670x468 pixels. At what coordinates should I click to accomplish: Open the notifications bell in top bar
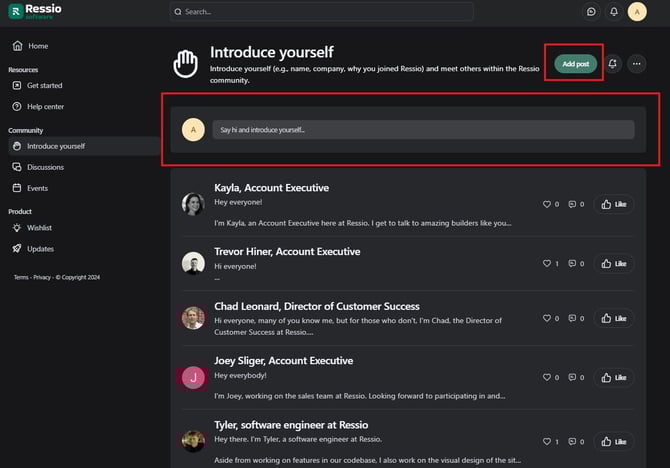(x=614, y=12)
